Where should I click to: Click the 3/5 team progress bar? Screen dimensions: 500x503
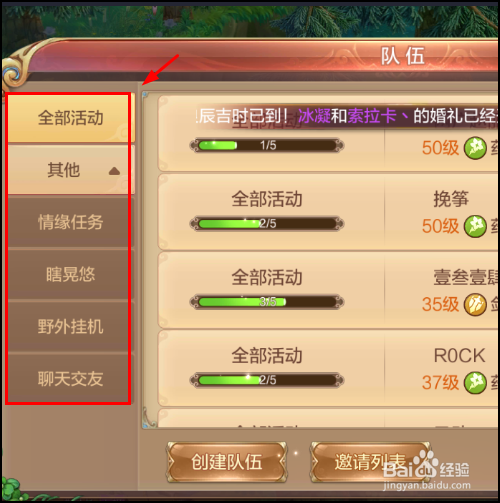click(267, 302)
